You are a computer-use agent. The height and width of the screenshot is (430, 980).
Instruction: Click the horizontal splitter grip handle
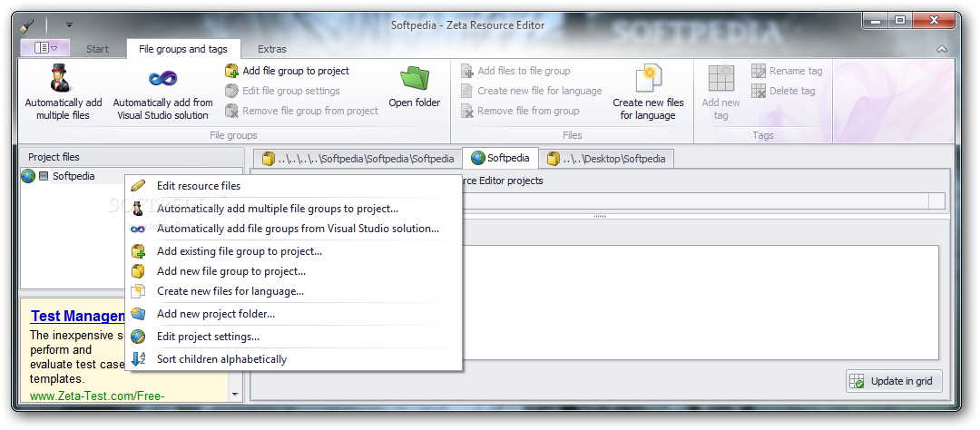pos(600,216)
